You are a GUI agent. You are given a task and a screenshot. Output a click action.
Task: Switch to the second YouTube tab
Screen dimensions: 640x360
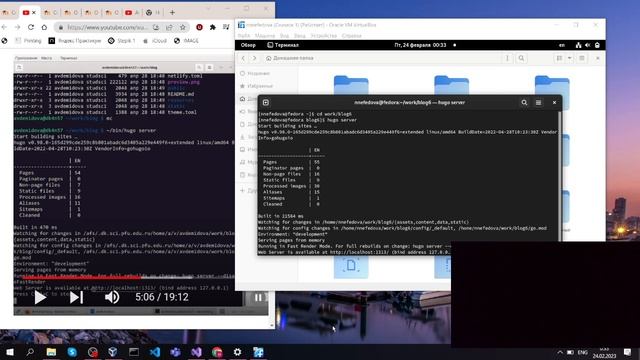point(131,13)
